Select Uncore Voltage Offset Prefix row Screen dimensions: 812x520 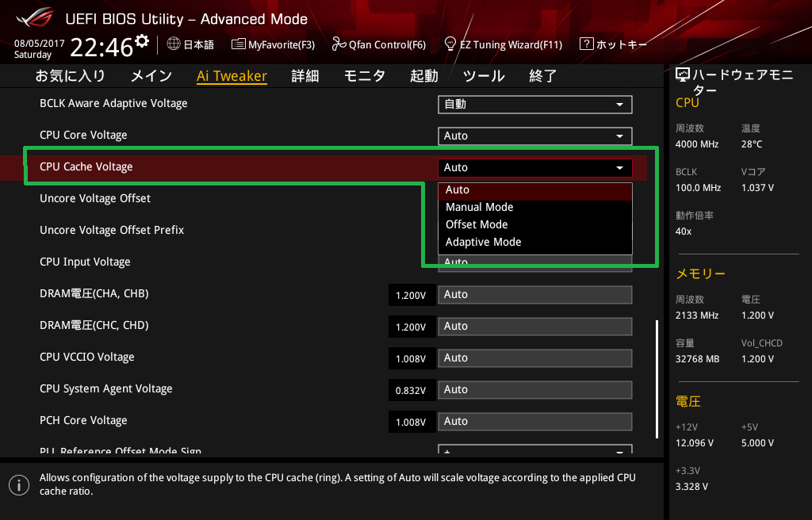point(112,230)
